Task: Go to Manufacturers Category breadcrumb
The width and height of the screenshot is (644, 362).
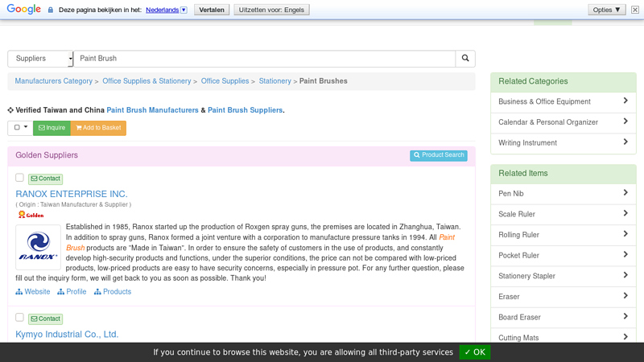Action: 54,81
